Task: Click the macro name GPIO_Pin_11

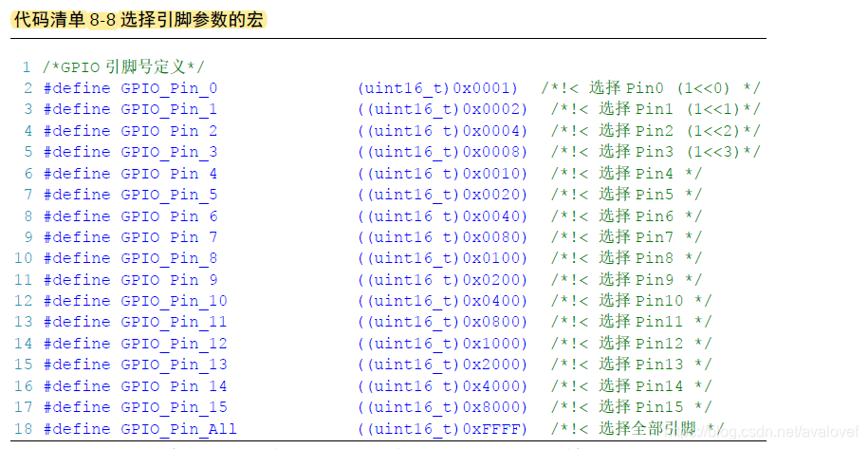Action: click(x=175, y=322)
